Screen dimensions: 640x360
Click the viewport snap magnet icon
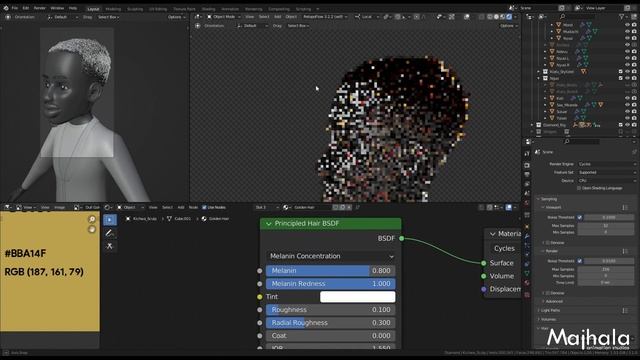click(x=397, y=17)
